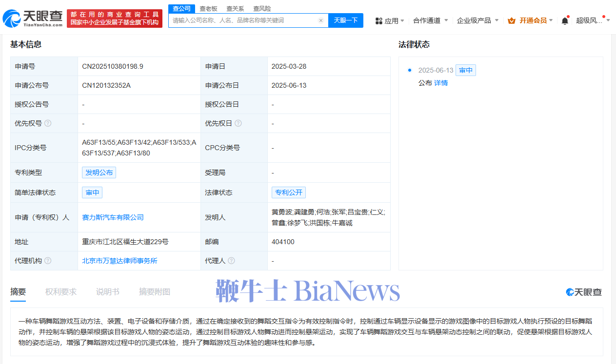Click application number CN202510380198.9
Viewport: 616px width, 364px height.
click(x=113, y=66)
